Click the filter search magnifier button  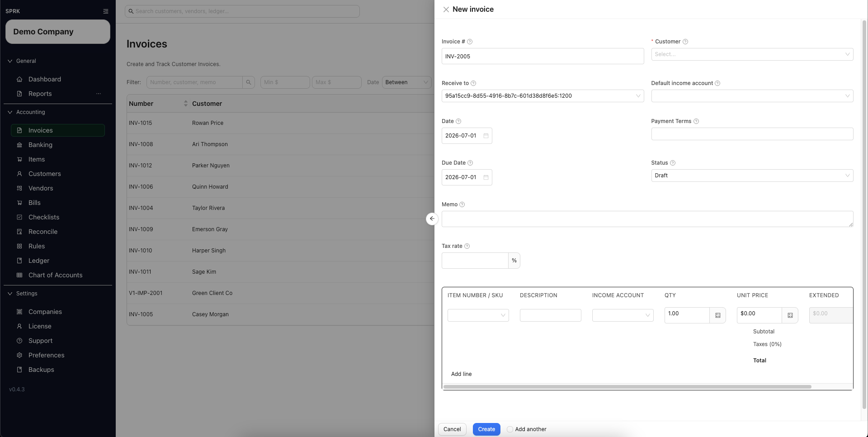[x=248, y=82]
